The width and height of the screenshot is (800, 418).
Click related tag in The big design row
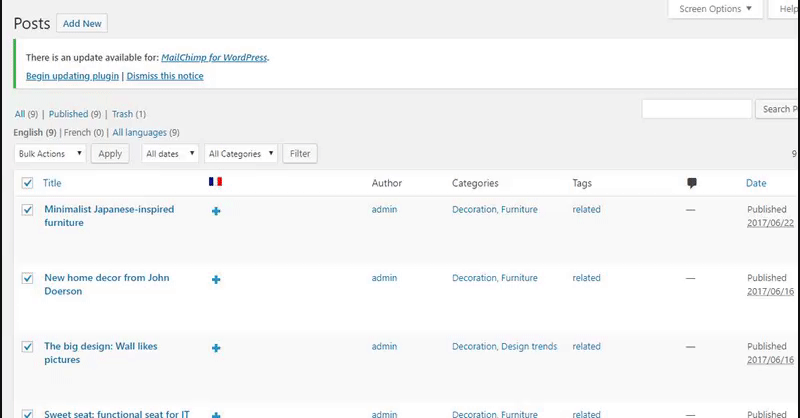click(586, 346)
